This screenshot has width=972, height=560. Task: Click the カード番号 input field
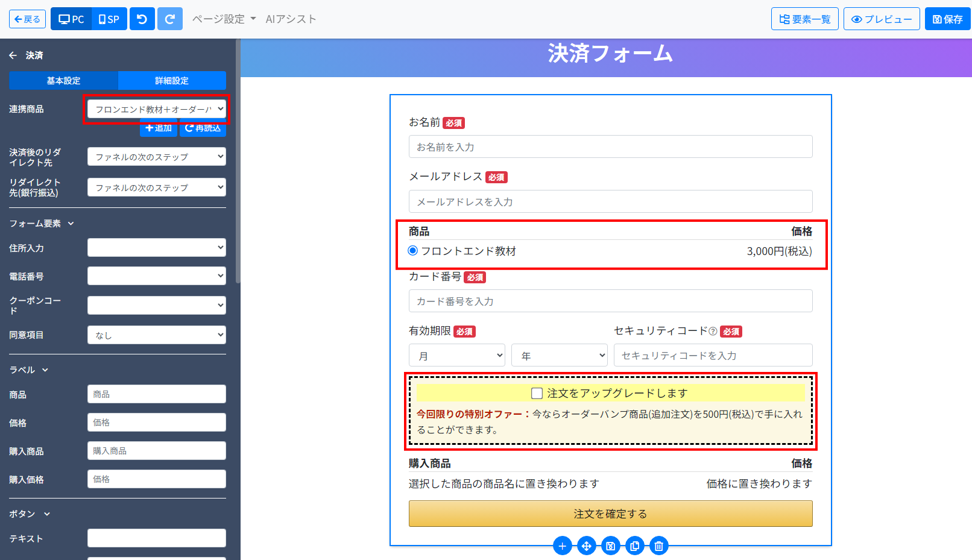click(611, 301)
